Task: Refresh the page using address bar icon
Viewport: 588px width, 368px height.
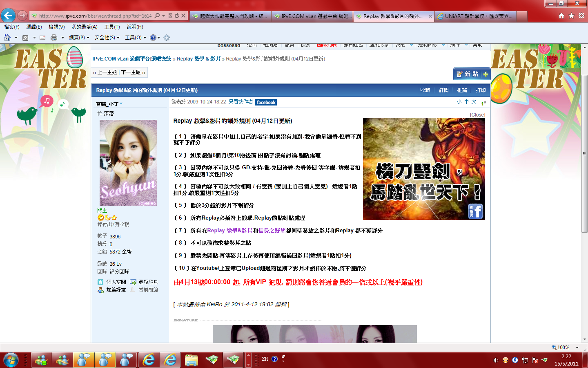Action: click(177, 16)
